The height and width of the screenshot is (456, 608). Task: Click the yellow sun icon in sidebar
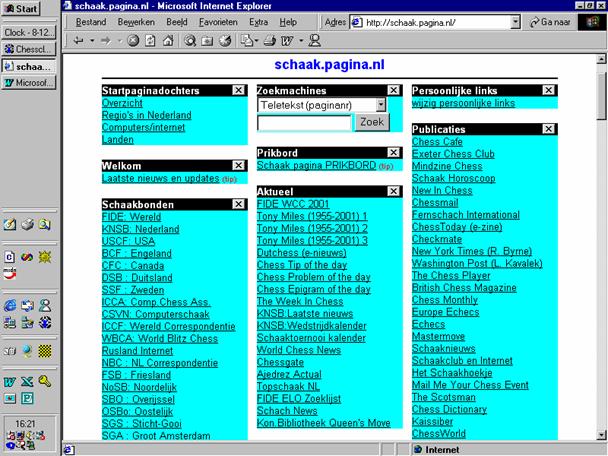45,257
